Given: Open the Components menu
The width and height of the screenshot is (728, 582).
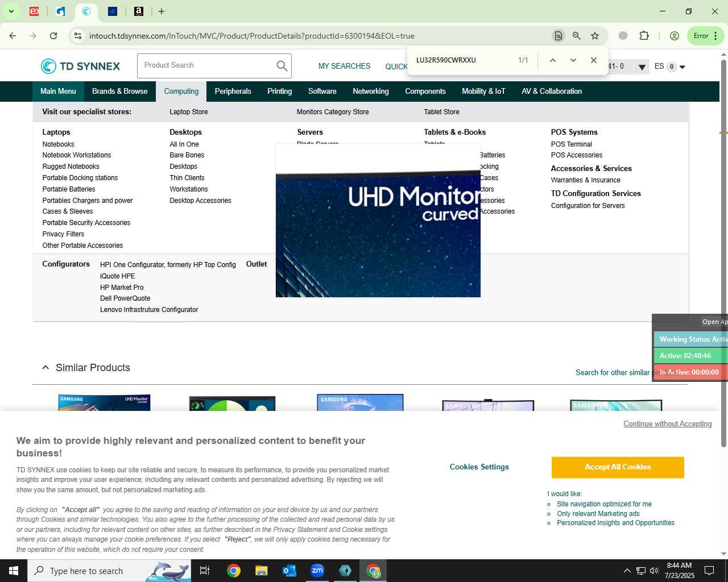Looking at the screenshot, I should tap(425, 92).
